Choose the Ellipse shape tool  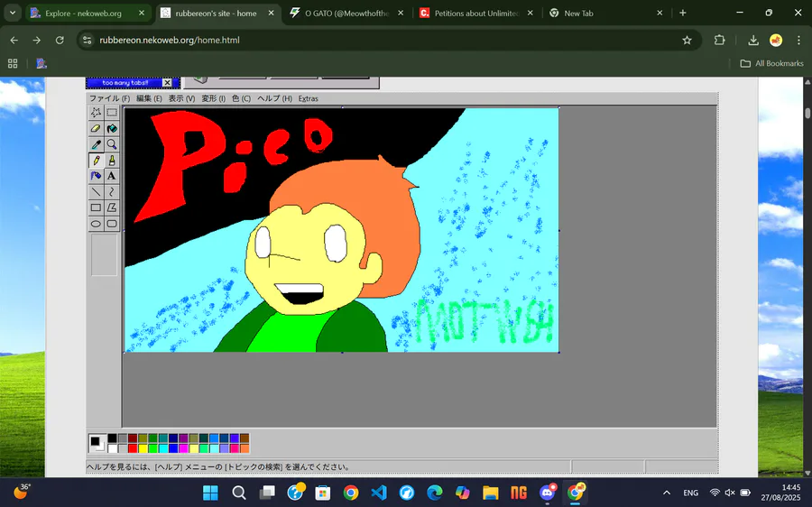pyautogui.click(x=96, y=224)
